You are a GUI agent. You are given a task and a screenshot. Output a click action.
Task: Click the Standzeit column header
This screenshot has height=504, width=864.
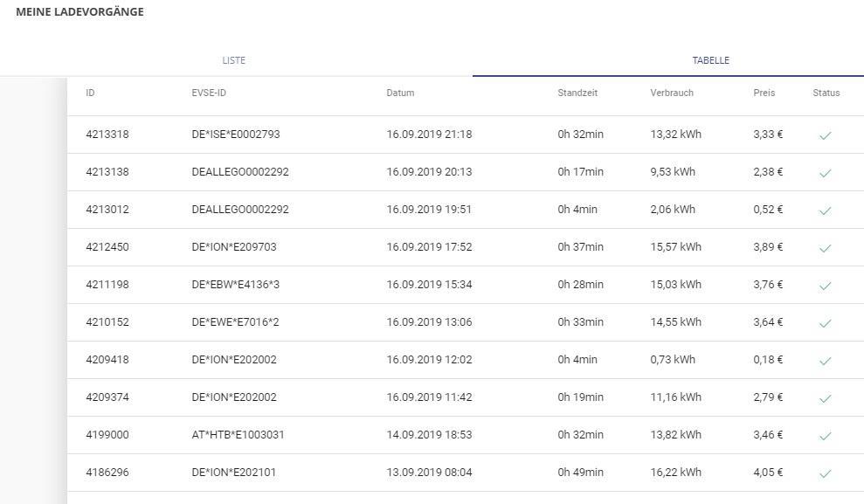coord(577,93)
